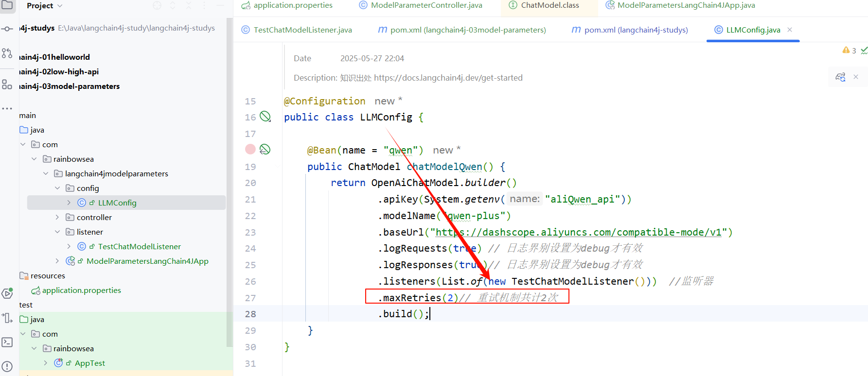Viewport: 868px width, 376px height.
Task: Select langchain4j-01helloworld module
Action: pyautogui.click(x=54, y=57)
